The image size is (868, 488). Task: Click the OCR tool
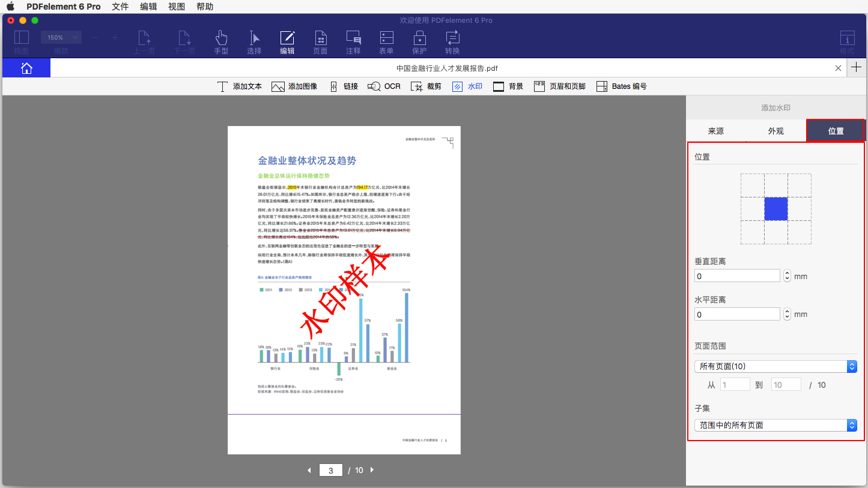coord(384,86)
